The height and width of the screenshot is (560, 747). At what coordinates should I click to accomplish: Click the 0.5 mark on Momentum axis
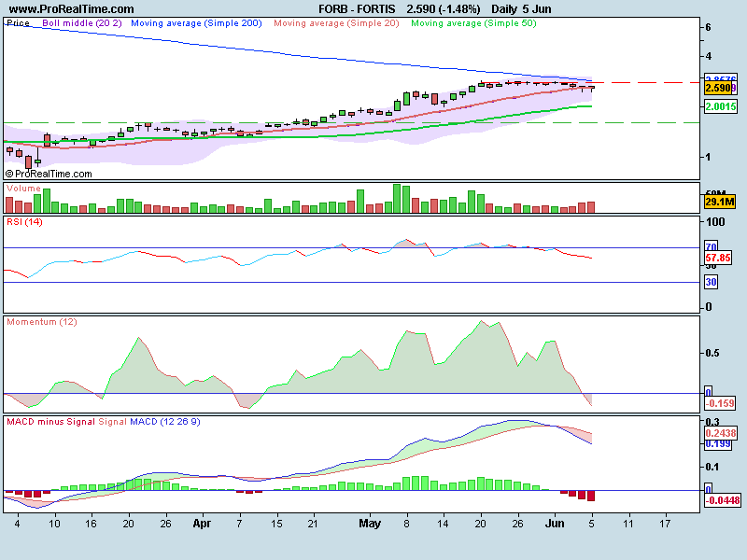click(x=712, y=354)
